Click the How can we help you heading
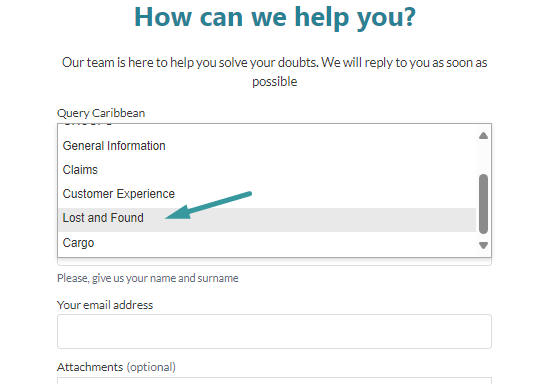Viewport: 554px width, 384px height. (x=275, y=17)
